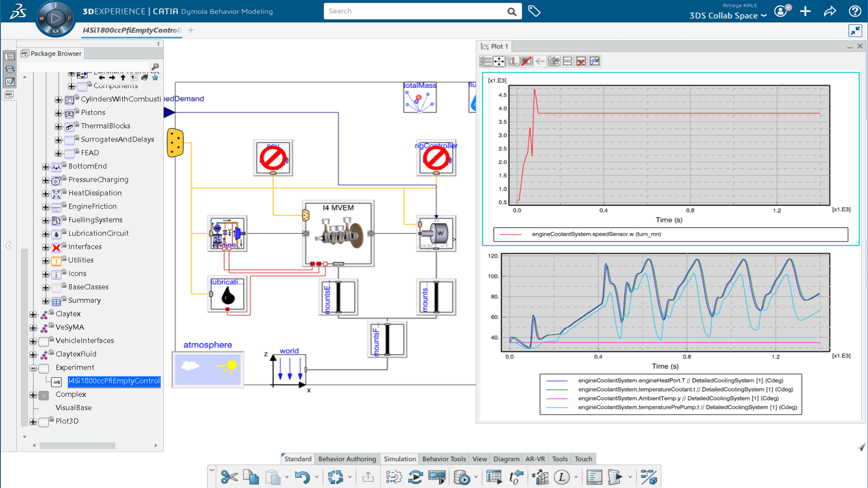Click the favorites star icon in Package Browser

155,78
